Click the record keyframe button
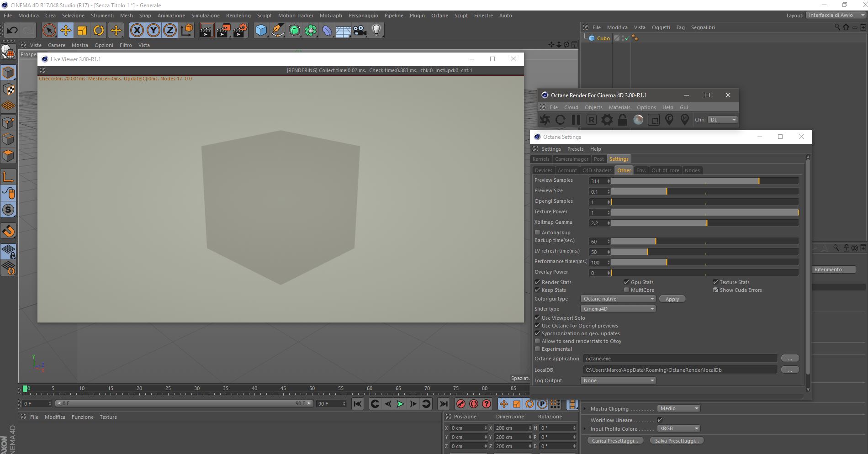The width and height of the screenshot is (868, 454). tap(461, 404)
